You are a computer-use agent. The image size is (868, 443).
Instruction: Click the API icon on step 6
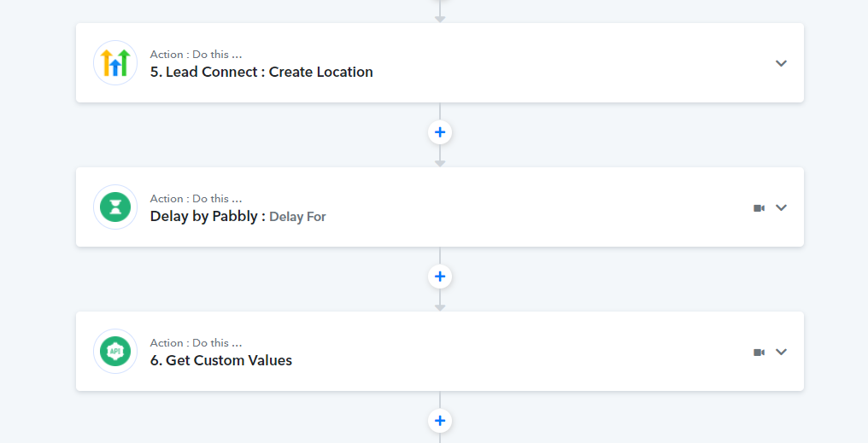pos(115,352)
